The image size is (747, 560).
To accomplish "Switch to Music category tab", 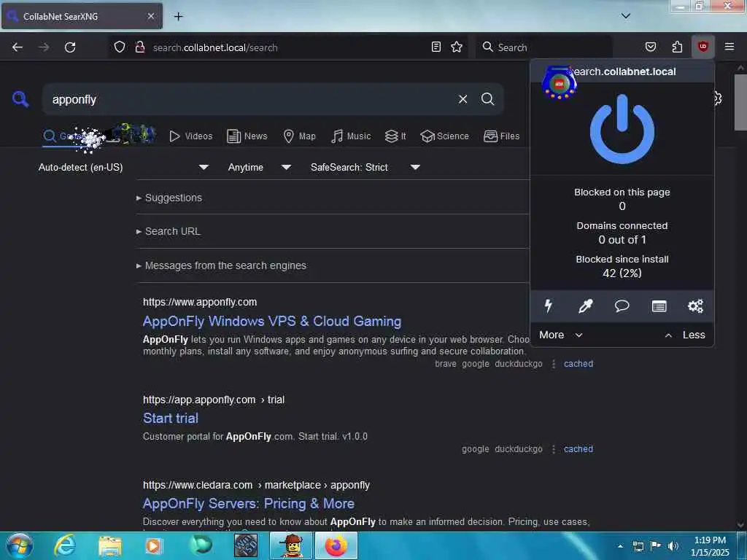I will coord(351,136).
